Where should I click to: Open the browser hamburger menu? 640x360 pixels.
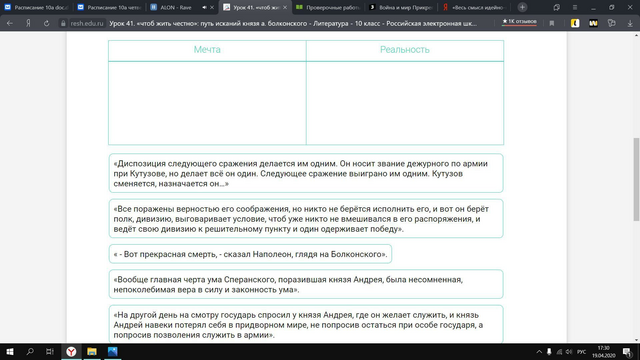pos(575,7)
